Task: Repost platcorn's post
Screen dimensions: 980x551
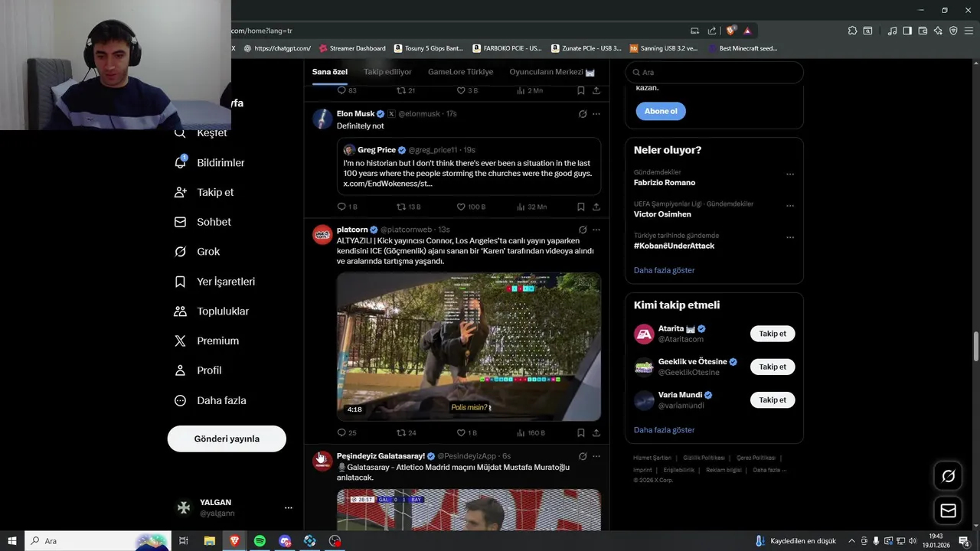Action: [x=406, y=432]
